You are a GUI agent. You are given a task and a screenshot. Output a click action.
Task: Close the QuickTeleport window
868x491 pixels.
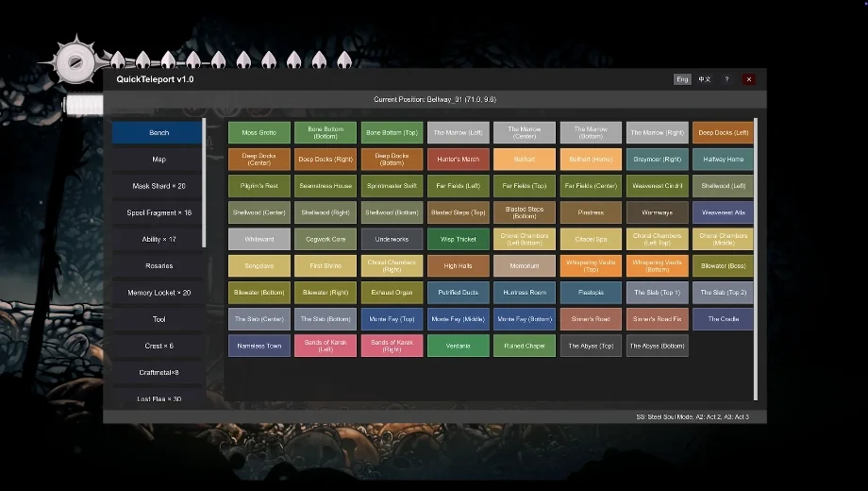[749, 79]
